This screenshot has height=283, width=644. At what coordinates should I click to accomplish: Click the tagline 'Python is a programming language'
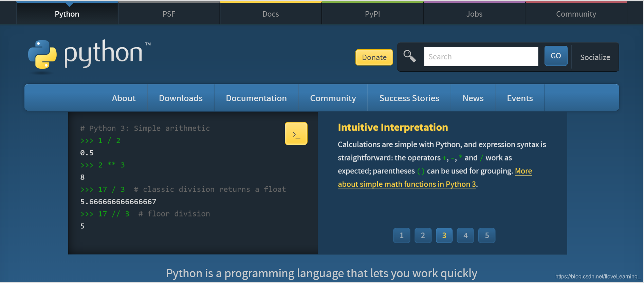click(x=321, y=273)
